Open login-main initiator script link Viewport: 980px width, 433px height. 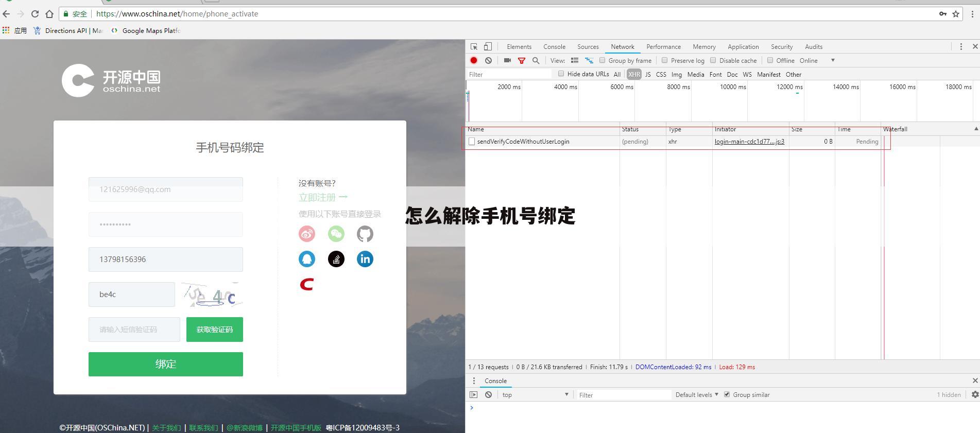749,142
